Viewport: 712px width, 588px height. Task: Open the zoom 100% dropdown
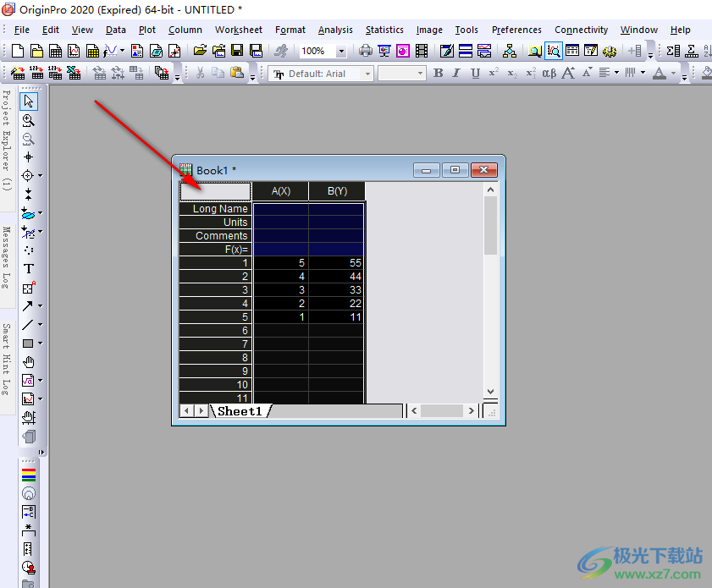pyautogui.click(x=341, y=52)
